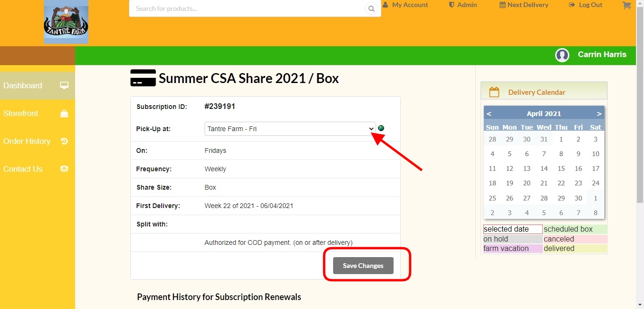
Task: Open My Account menu
Action: point(405,5)
